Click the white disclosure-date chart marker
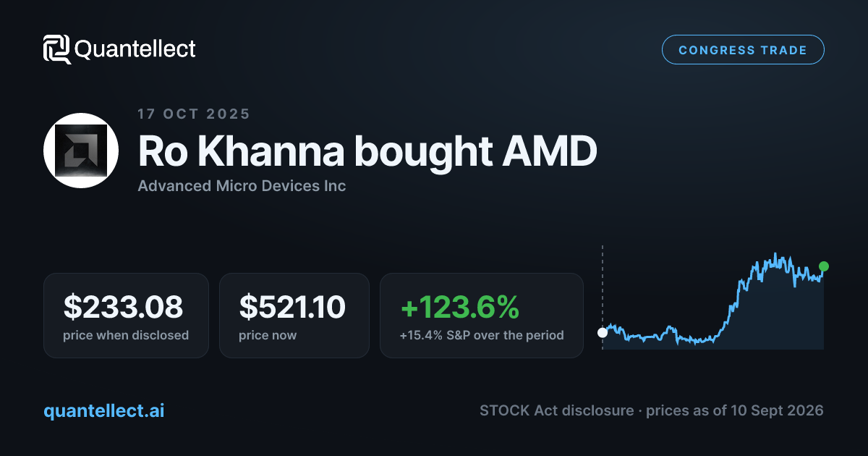The image size is (868, 456). tap(603, 333)
